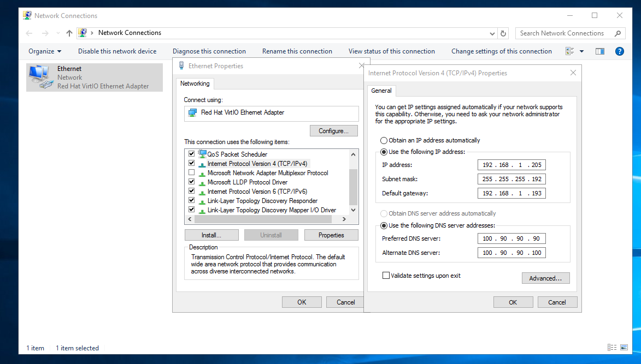Click the vertical scrollbar thumb of items list
Screen dimensions: 641x364
coord(353,187)
